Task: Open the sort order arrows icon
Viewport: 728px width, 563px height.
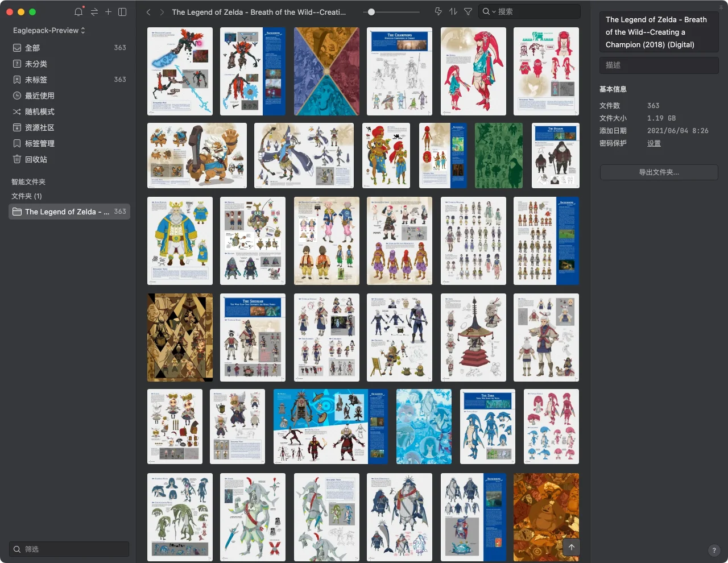Action: (x=453, y=12)
